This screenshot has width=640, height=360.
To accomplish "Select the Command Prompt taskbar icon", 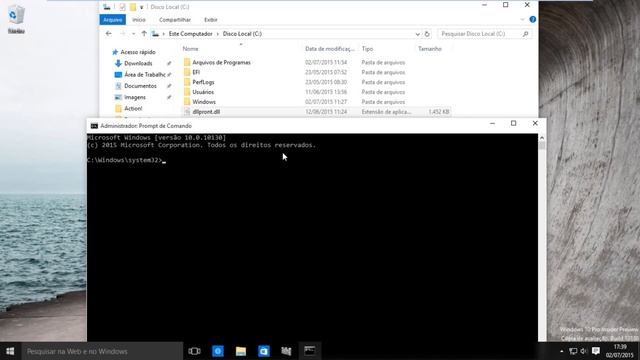I will 309,351.
